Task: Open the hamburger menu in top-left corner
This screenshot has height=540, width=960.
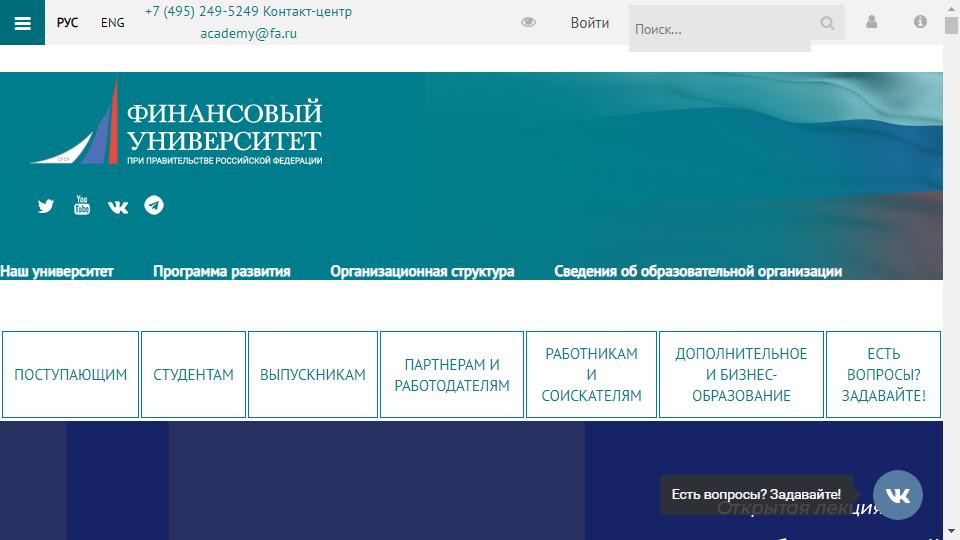Action: click(x=22, y=23)
